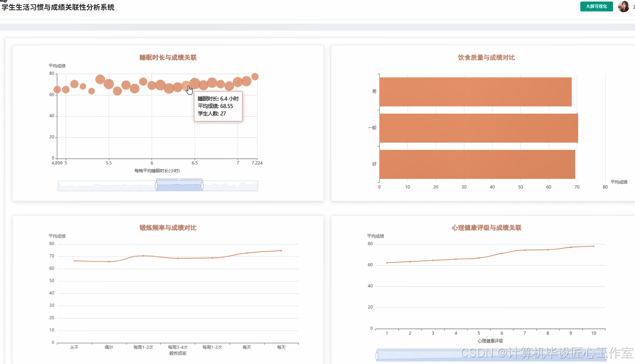
Task: Click the rightmost bubble in sleep scatter chart
Action: click(255, 77)
